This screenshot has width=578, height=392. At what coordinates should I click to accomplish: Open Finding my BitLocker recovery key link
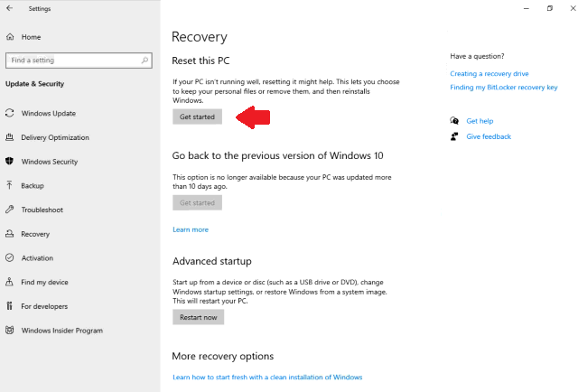503,88
